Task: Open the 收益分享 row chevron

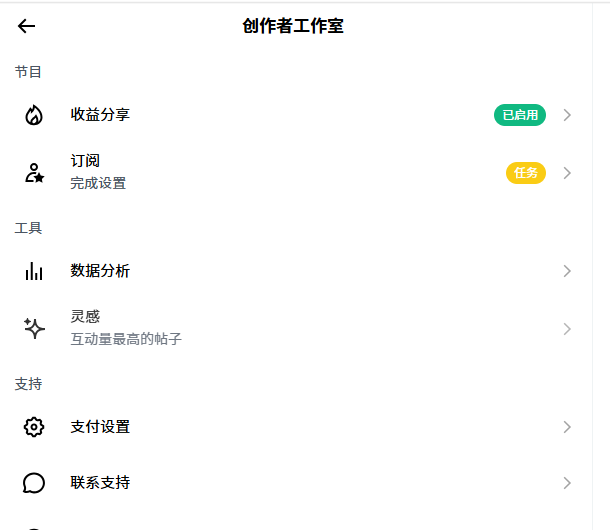Action: point(567,115)
